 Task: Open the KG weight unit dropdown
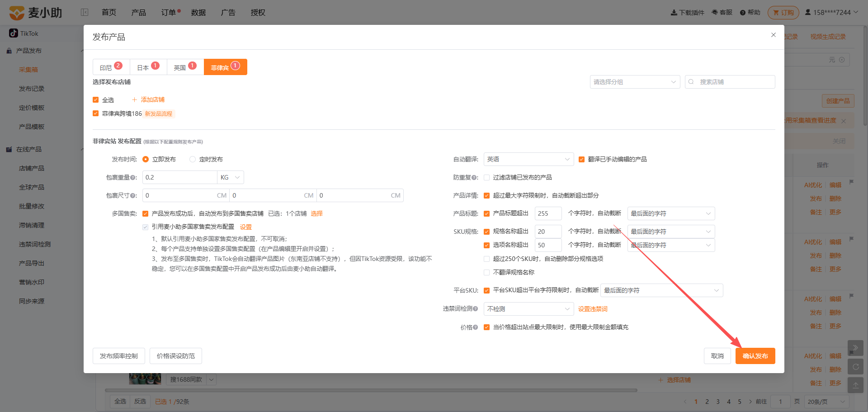tap(231, 177)
